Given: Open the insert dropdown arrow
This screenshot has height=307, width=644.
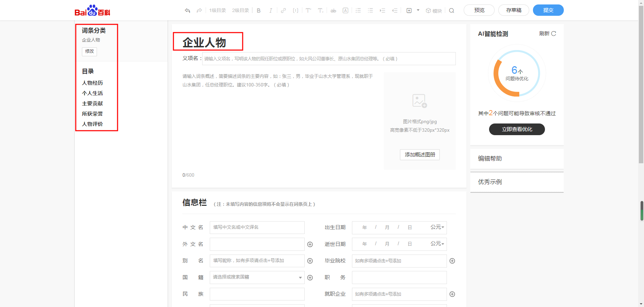Looking at the screenshot, I should click(418, 10).
